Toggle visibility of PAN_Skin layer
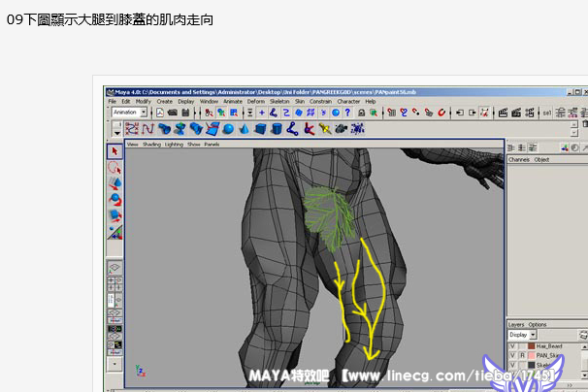This screenshot has height=392, width=588. coord(512,357)
